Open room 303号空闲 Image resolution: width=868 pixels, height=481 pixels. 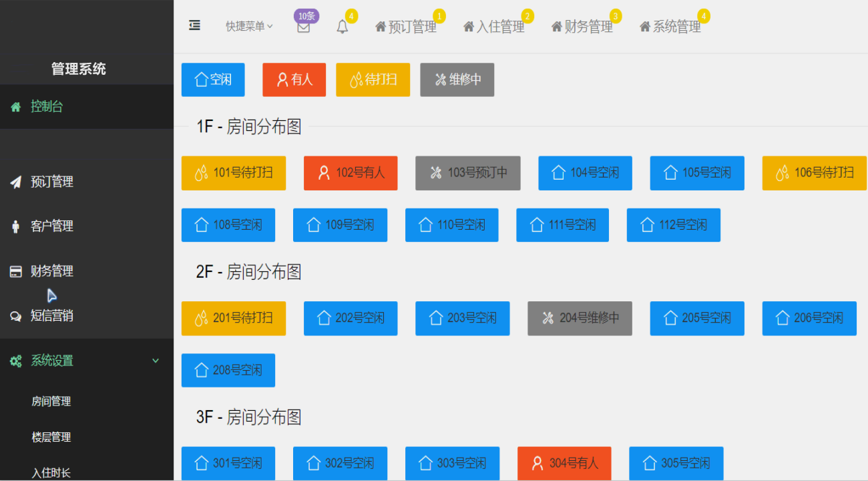(452, 463)
